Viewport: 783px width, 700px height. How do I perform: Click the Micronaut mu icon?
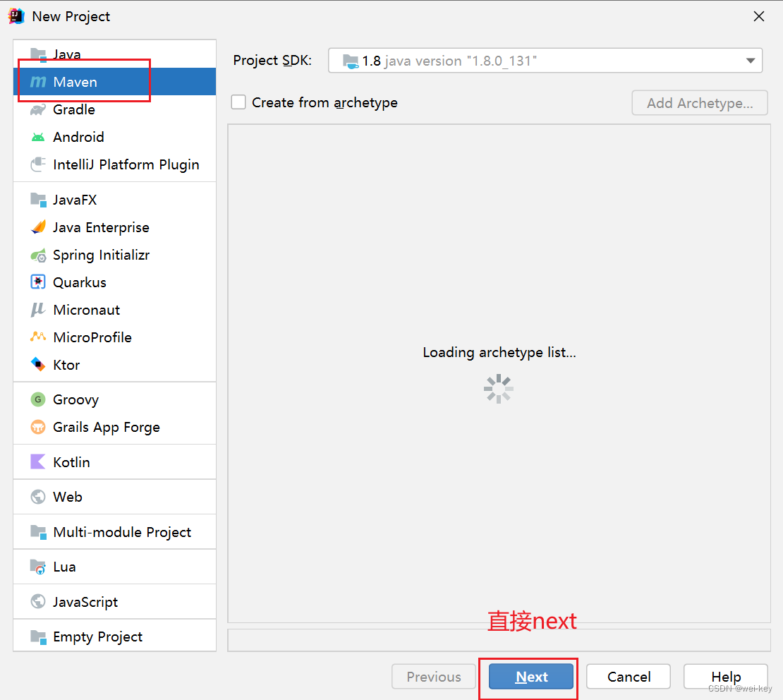[39, 310]
